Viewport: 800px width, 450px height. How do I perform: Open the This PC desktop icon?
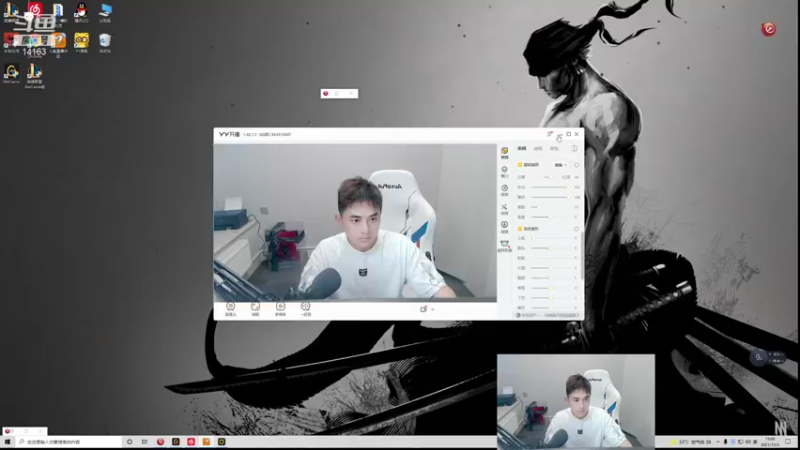[105, 12]
